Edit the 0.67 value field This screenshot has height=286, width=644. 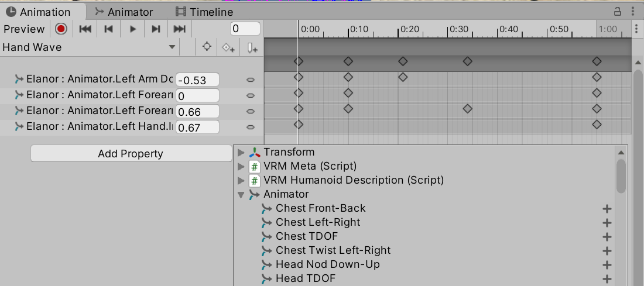tap(197, 127)
